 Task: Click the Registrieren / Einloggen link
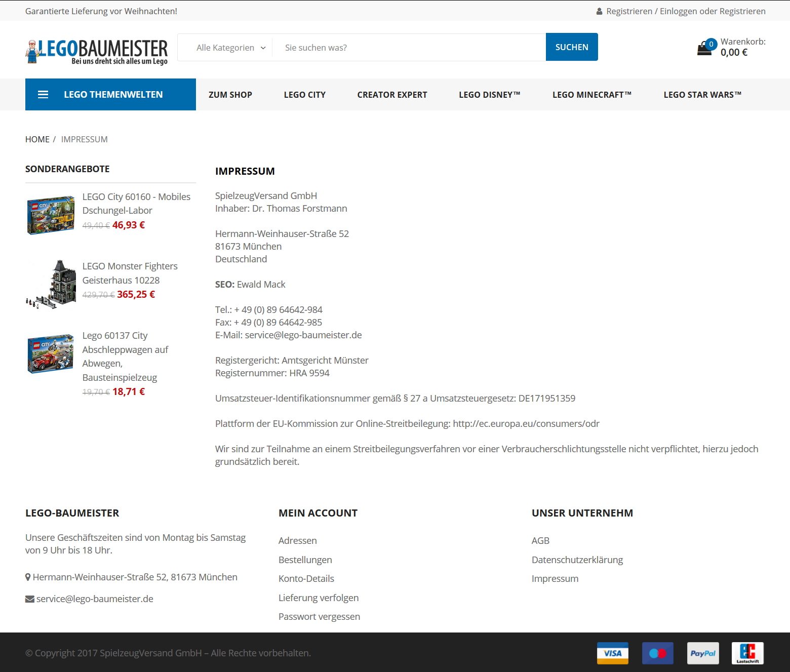pos(686,11)
